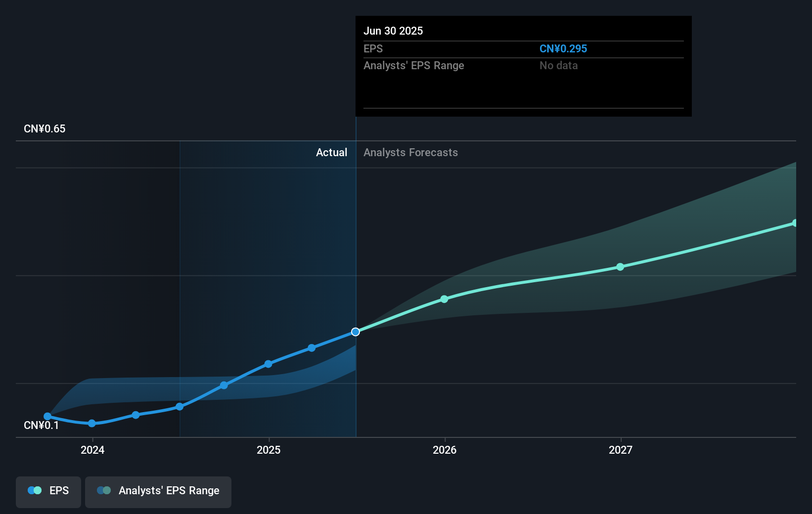Click EPS point at shaded region's left boundary
812x514 pixels.
coord(180,407)
